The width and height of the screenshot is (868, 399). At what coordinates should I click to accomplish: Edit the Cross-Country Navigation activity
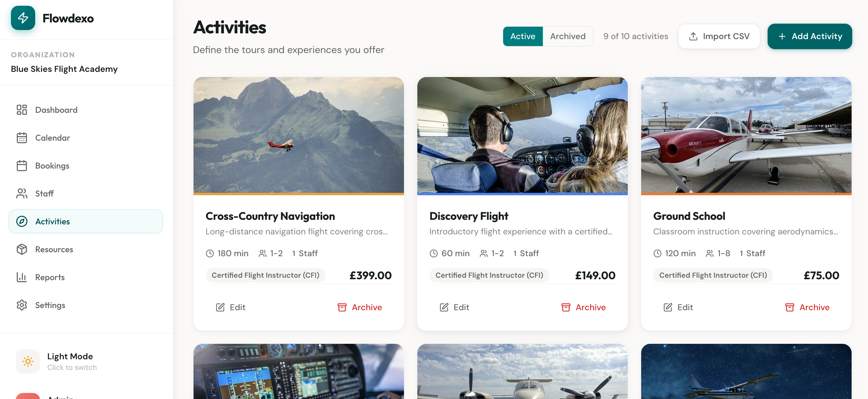[x=231, y=307]
